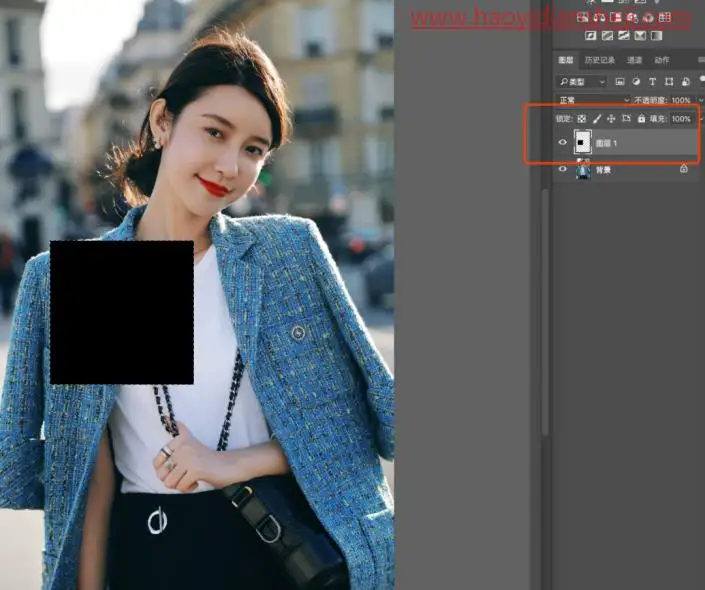
Task: Hide 图层 1 with its eye icon
Action: click(x=562, y=142)
